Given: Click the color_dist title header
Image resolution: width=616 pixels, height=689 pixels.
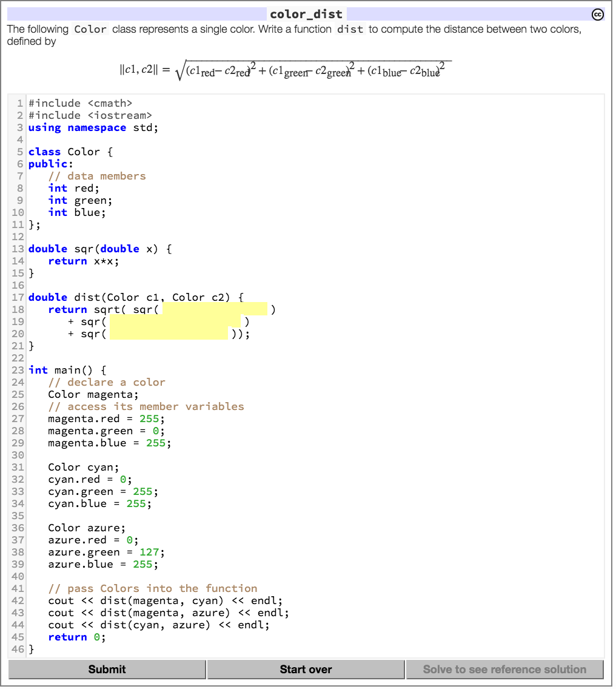Looking at the screenshot, I should pos(306,14).
